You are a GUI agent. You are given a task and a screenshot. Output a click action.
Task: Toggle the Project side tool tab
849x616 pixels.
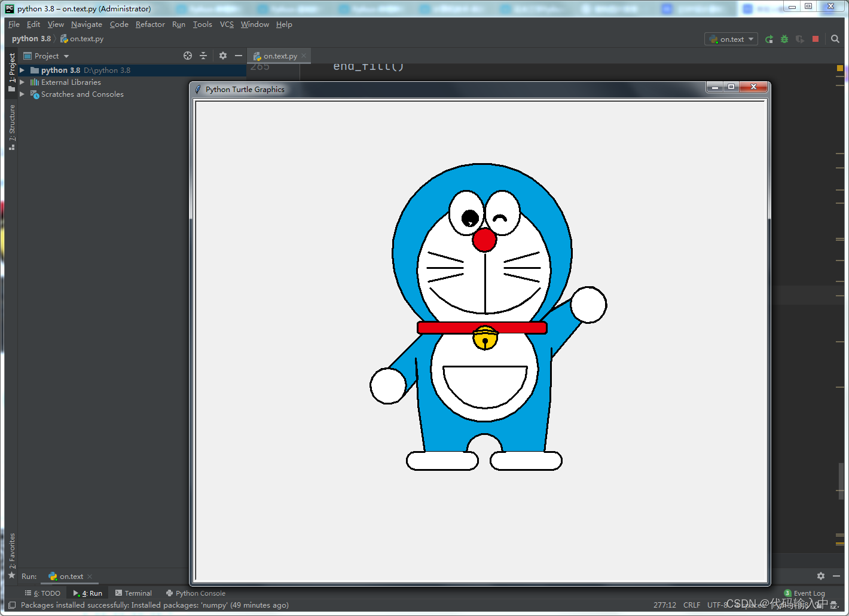(x=11, y=72)
